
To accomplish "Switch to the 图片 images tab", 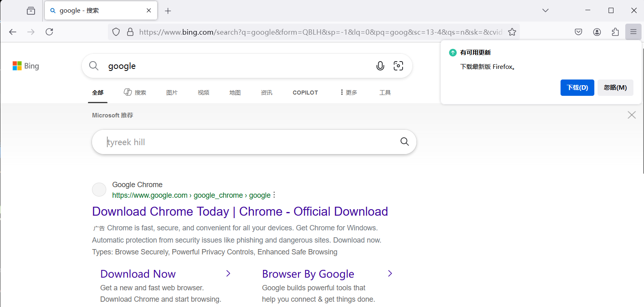I will pyautogui.click(x=172, y=93).
